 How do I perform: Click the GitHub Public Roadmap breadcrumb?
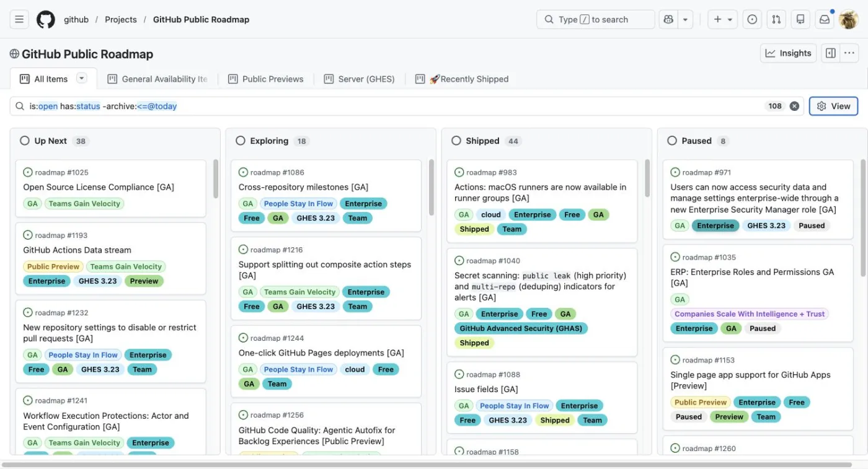[x=201, y=19]
